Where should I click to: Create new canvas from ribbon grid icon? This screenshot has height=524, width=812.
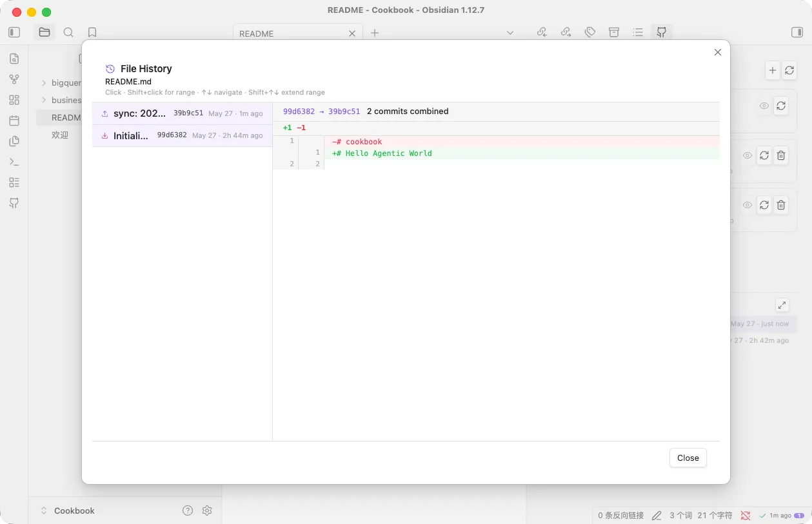tap(14, 100)
